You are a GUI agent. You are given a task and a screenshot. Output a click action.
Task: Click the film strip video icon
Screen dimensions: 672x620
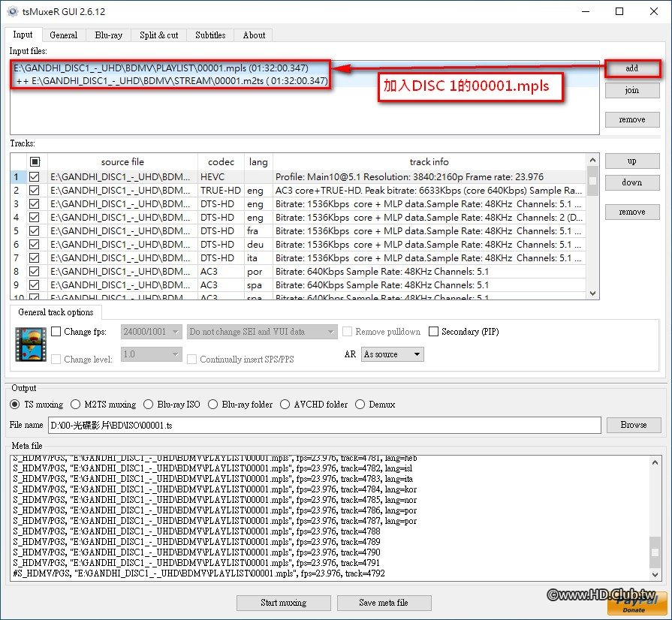point(31,345)
